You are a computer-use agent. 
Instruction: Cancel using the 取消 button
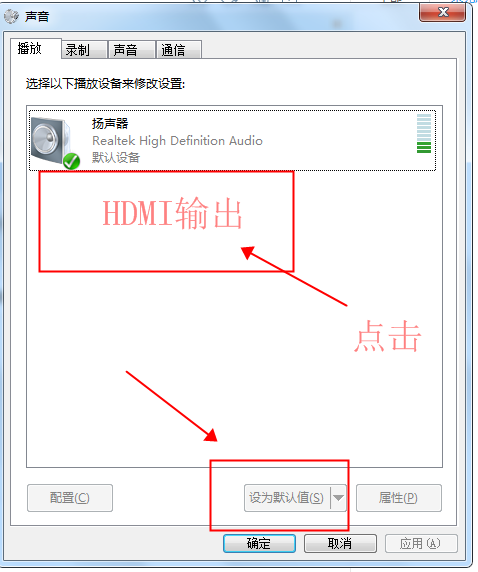[340, 544]
